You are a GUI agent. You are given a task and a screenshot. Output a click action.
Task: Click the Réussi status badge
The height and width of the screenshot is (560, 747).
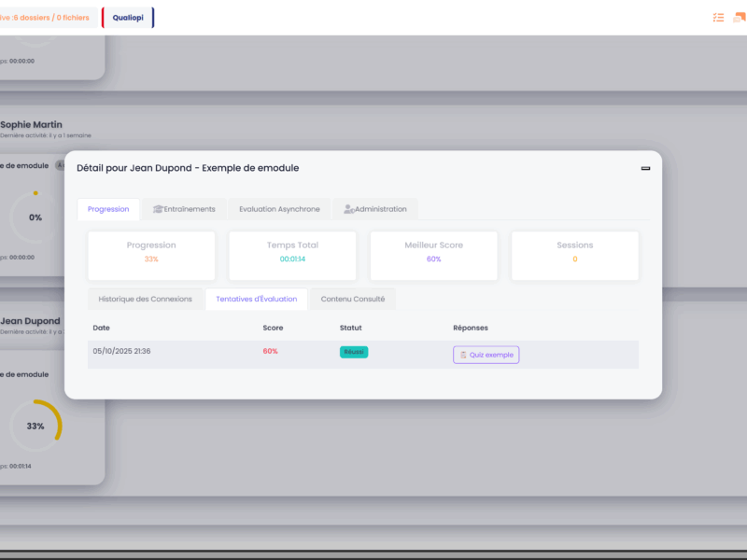pos(354,352)
